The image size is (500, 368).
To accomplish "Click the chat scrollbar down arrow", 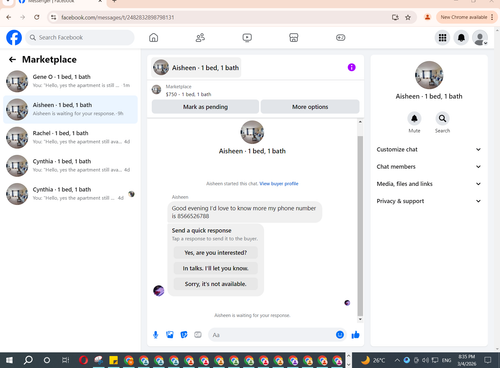I will (x=360, y=319).
